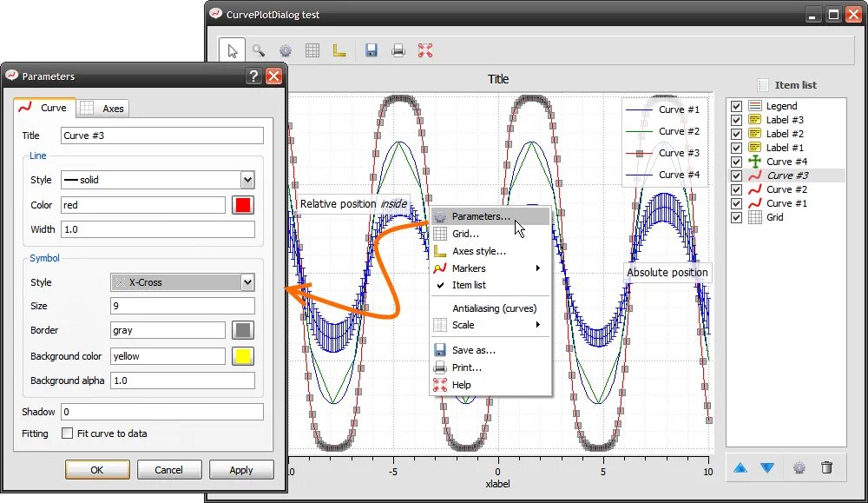Screen dimensions: 868x503
Task: Click the Apply button
Action: (241, 470)
